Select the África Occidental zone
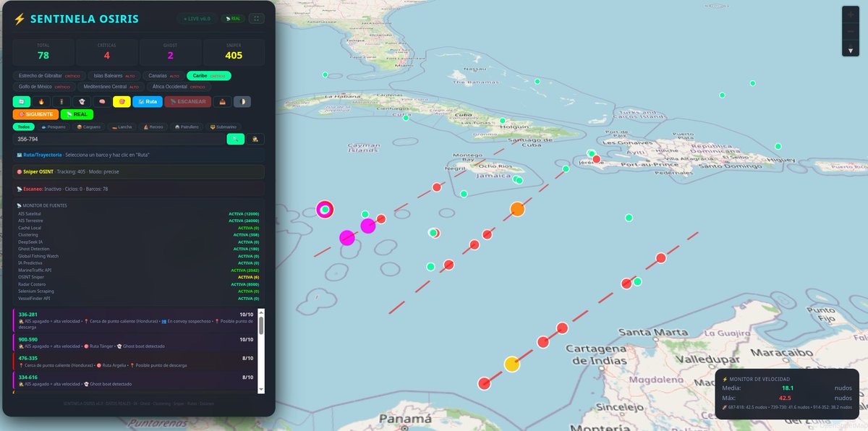The width and height of the screenshot is (868, 431). click(178, 87)
